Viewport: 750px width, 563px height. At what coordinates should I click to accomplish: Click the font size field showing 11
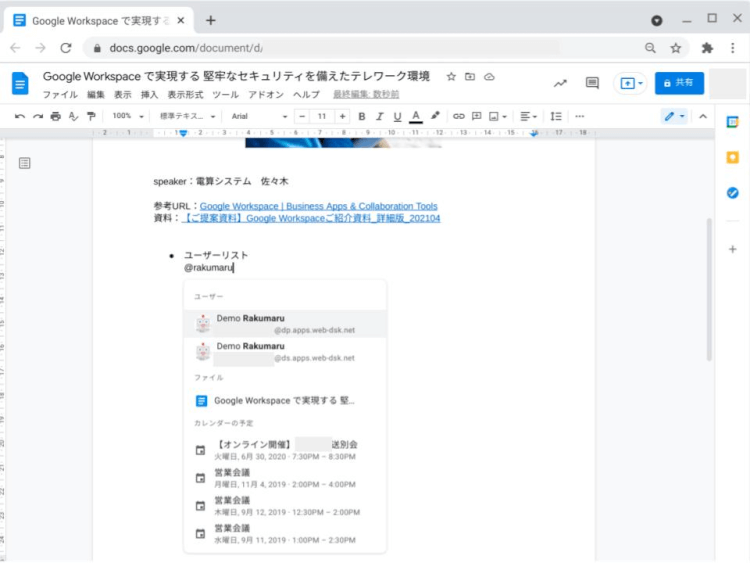(x=322, y=116)
